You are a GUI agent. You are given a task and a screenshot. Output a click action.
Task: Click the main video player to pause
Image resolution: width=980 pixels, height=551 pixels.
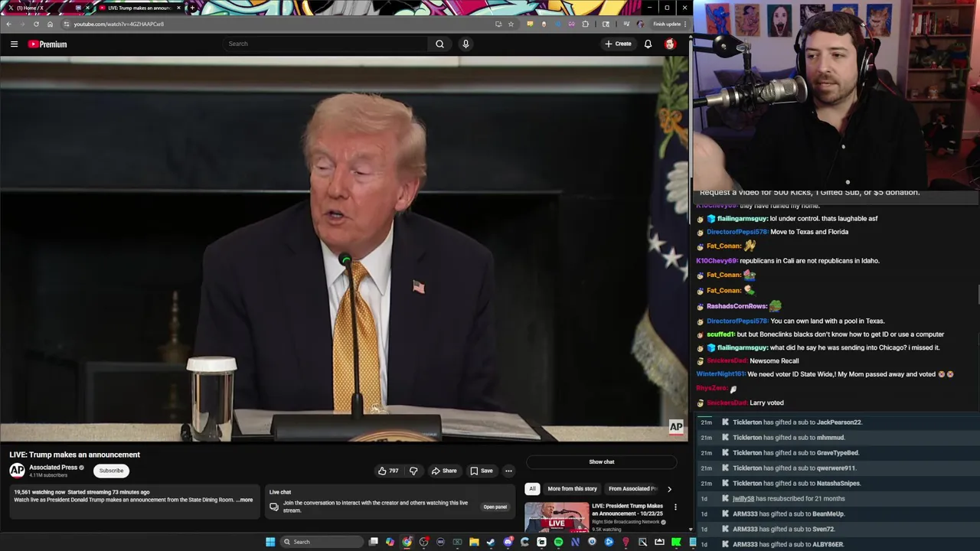click(x=344, y=249)
